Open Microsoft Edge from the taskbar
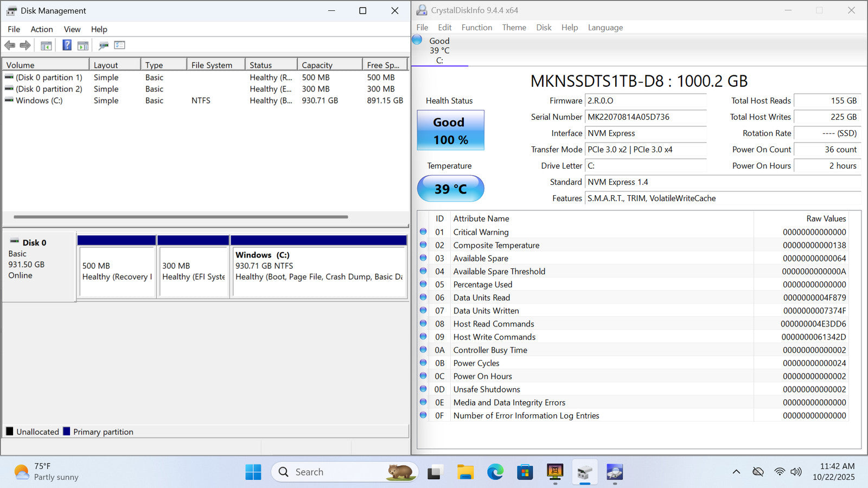The image size is (868, 488). coord(495,472)
